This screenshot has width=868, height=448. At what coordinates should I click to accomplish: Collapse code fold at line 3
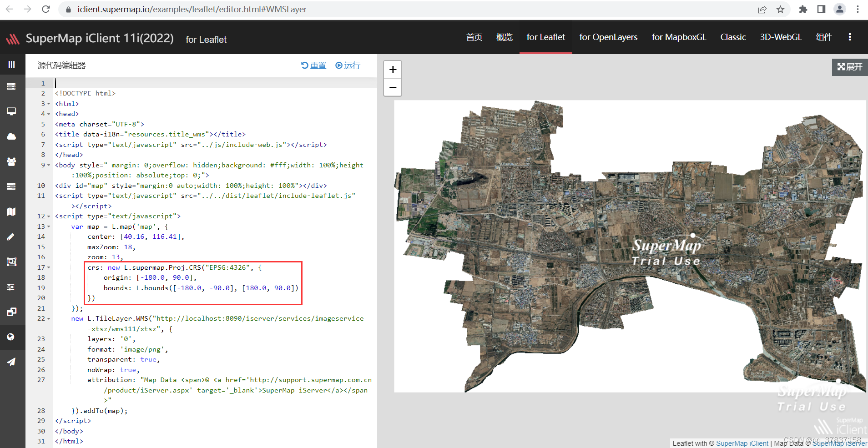click(49, 104)
